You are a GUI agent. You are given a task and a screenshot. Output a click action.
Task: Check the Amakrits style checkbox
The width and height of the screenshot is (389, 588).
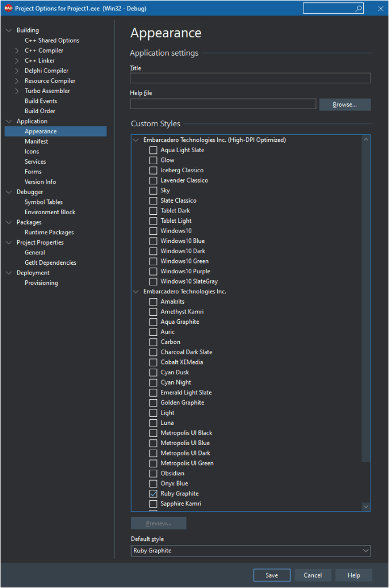click(x=153, y=302)
